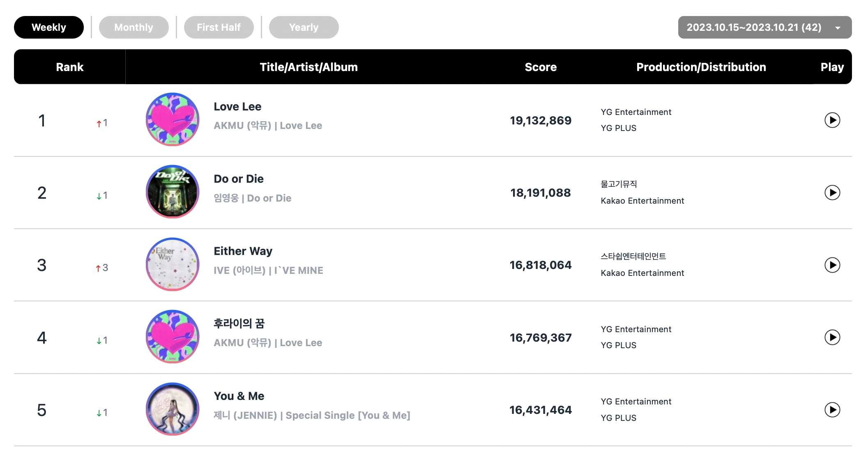
Task: Switch to the Yearly chart tab
Action: pyautogui.click(x=304, y=28)
